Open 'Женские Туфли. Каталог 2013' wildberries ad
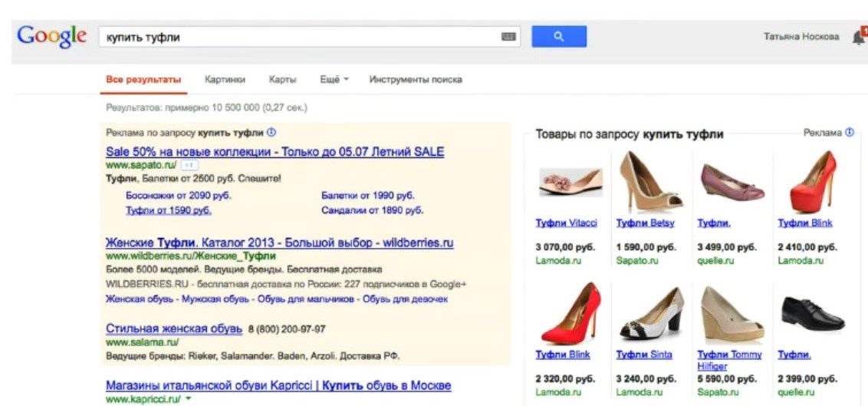The height and width of the screenshot is (406, 868). point(280,243)
